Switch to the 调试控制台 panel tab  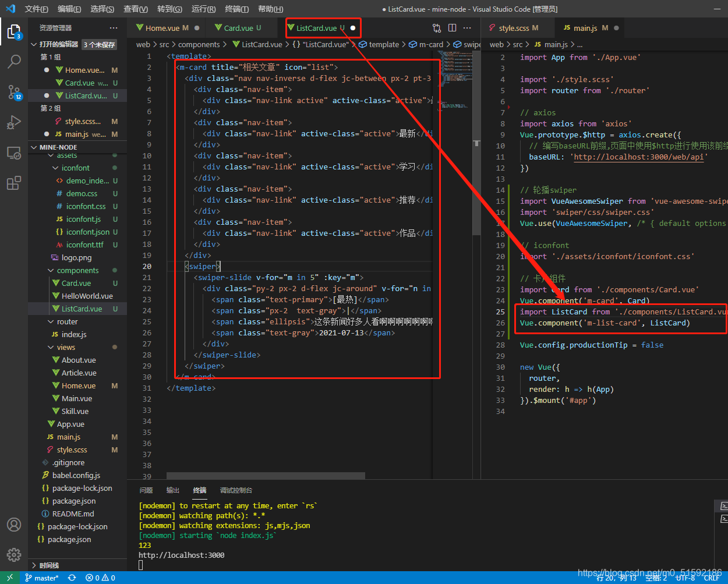pyautogui.click(x=236, y=490)
